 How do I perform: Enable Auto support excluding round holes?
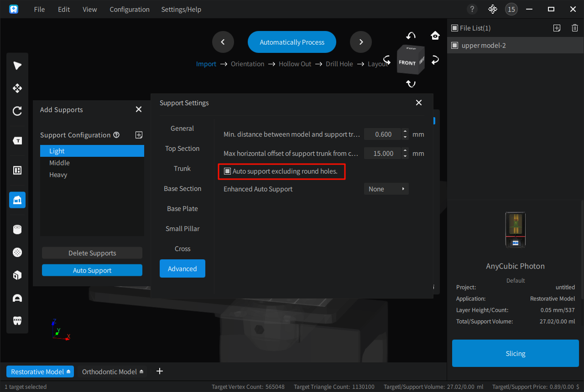pos(227,171)
